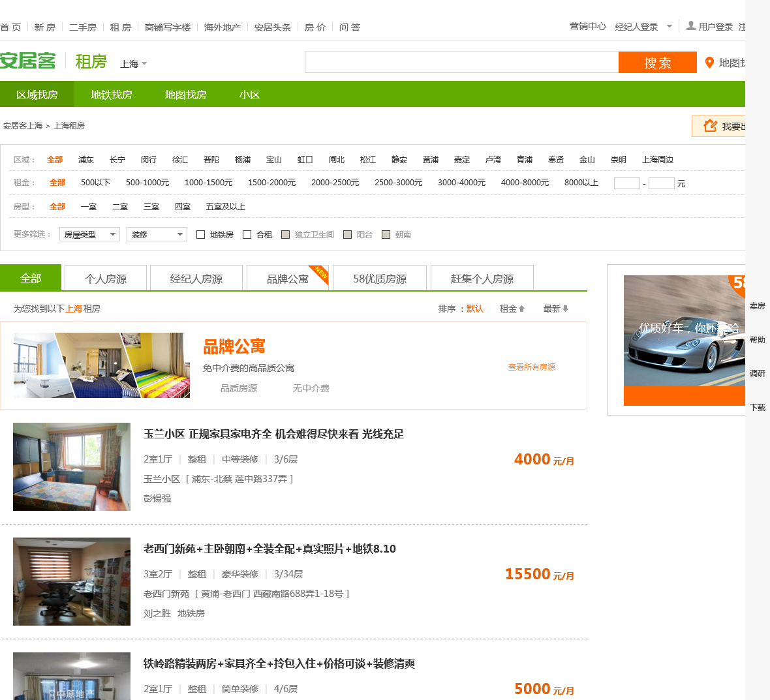Click the 营销中心 link

click(588, 27)
